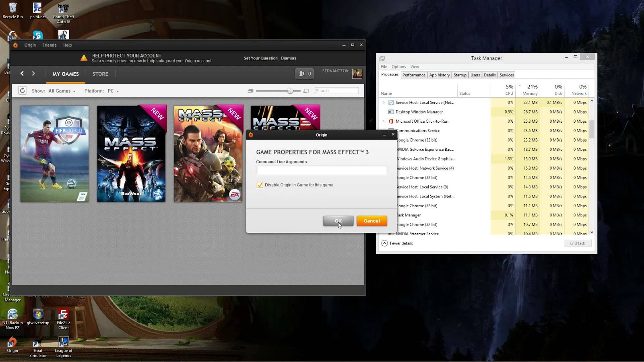
Task: Switch to Services tab in Task Manager
Action: pyautogui.click(x=507, y=75)
